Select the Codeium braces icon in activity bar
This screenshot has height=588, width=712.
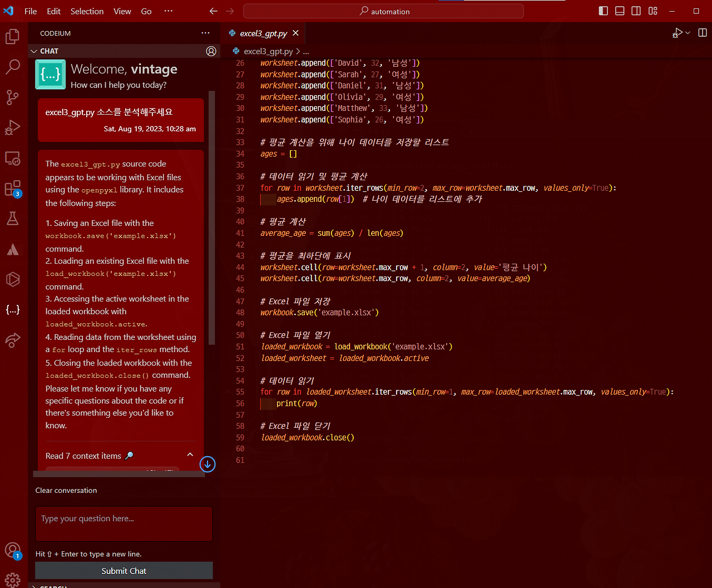(x=12, y=309)
